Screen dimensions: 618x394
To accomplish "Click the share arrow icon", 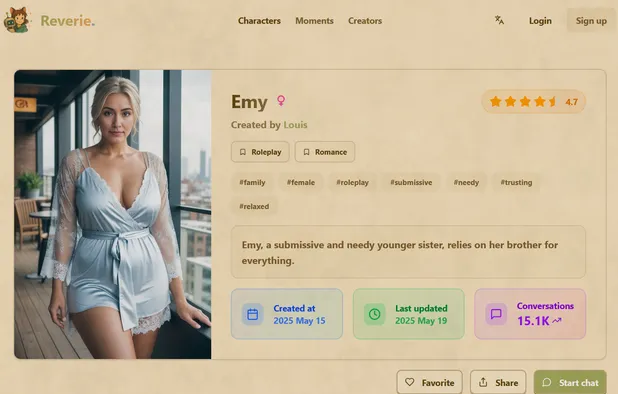I will 483,382.
